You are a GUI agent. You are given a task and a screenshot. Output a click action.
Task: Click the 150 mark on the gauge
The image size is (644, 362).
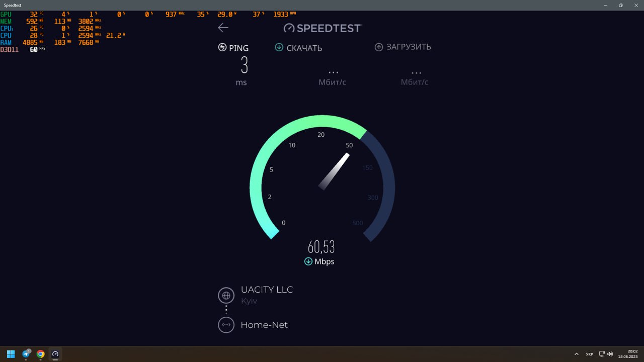click(368, 168)
